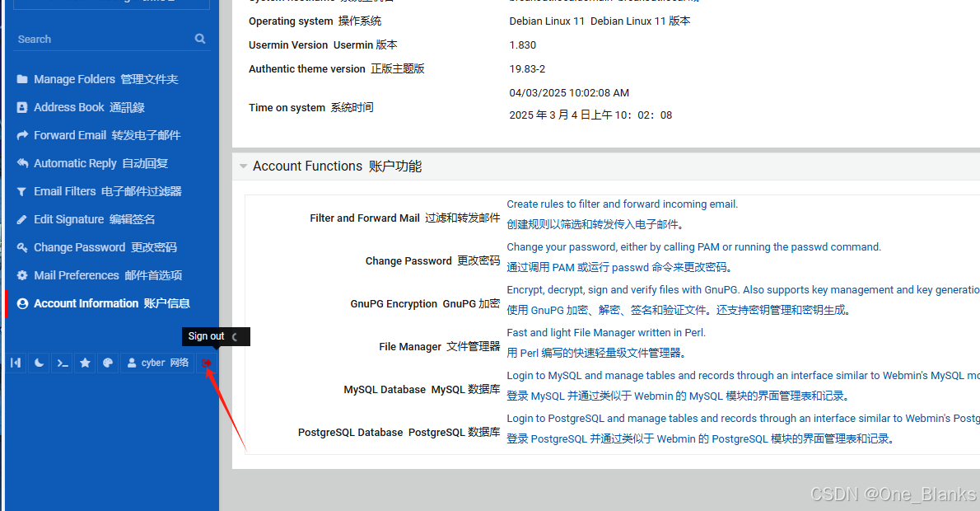Collapse the Account Functions section
Viewport: 980px width, 511px height.
click(244, 166)
